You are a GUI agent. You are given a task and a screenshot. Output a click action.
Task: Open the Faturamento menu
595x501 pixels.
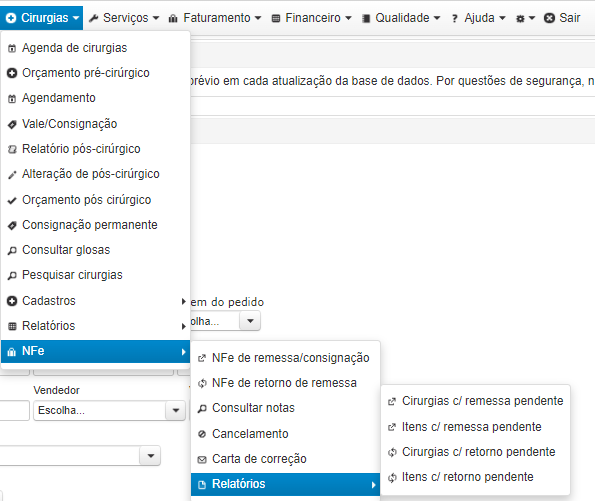pos(215,18)
